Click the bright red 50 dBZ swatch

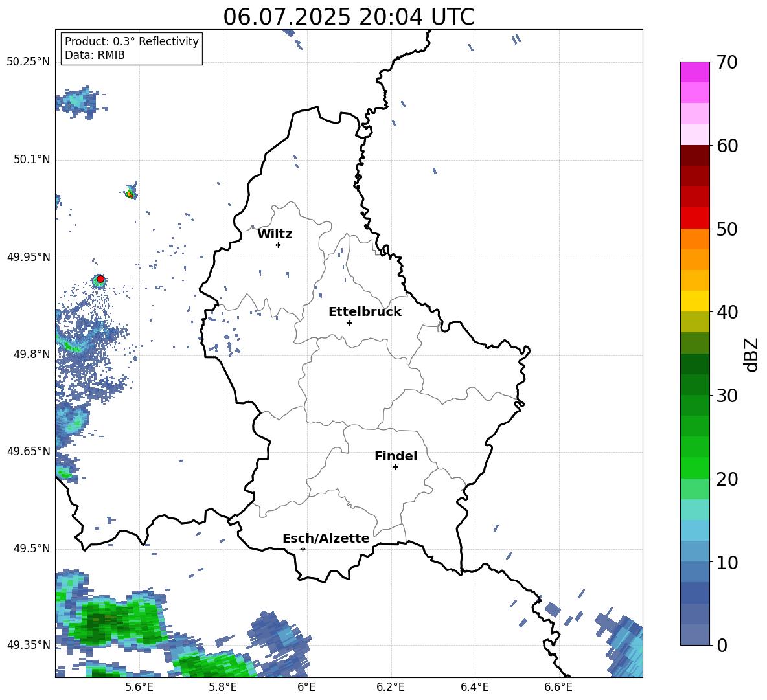(694, 218)
